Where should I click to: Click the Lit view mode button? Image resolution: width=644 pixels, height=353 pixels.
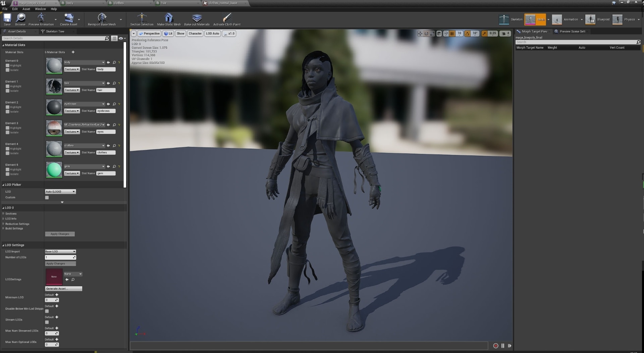tap(168, 34)
